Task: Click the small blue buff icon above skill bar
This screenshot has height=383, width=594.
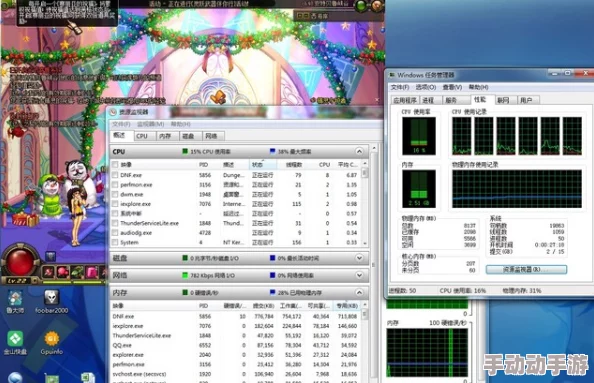Action: pyautogui.click(x=50, y=256)
